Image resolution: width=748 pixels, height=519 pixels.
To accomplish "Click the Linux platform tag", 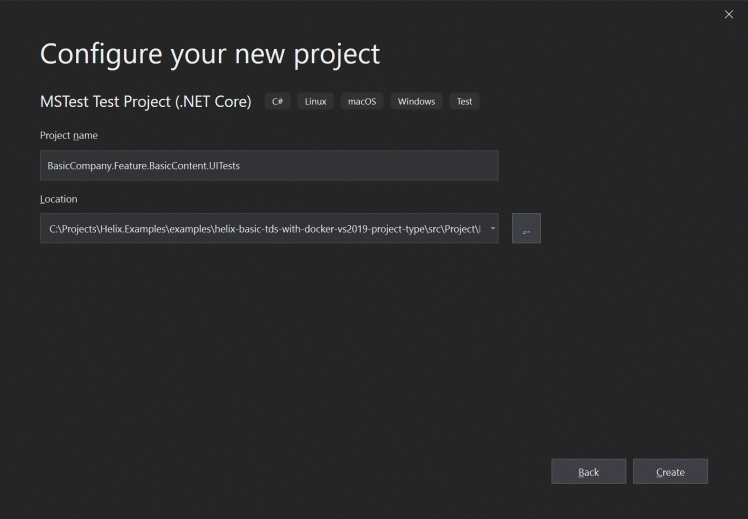I will [315, 102].
